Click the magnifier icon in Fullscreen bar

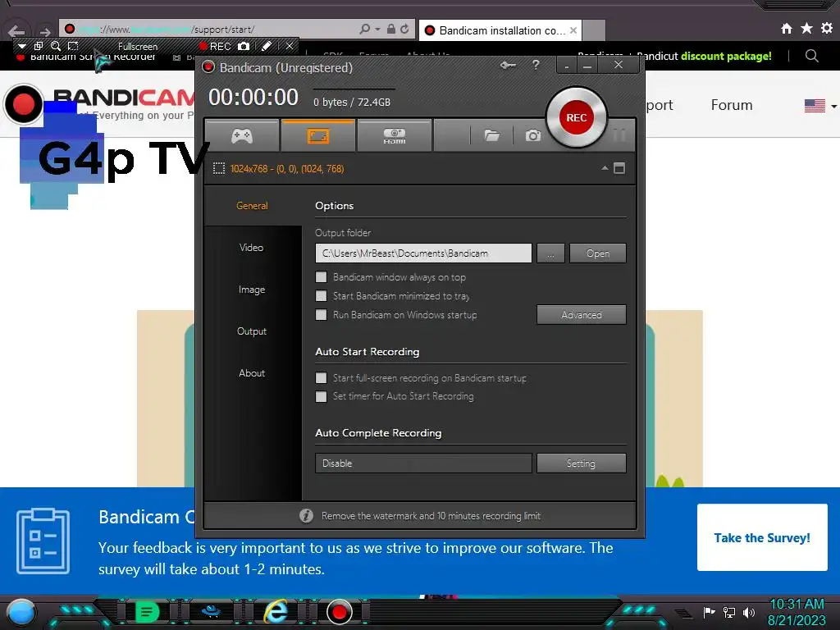coord(56,46)
